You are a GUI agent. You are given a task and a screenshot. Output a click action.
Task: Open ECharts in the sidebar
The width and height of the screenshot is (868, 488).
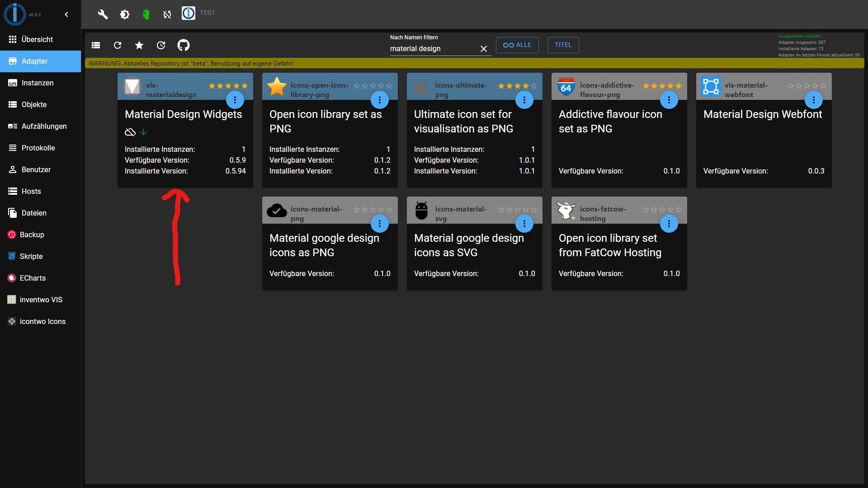pos(41,278)
